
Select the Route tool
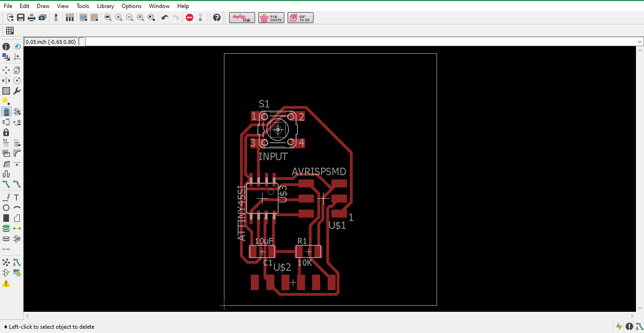click(x=6, y=184)
